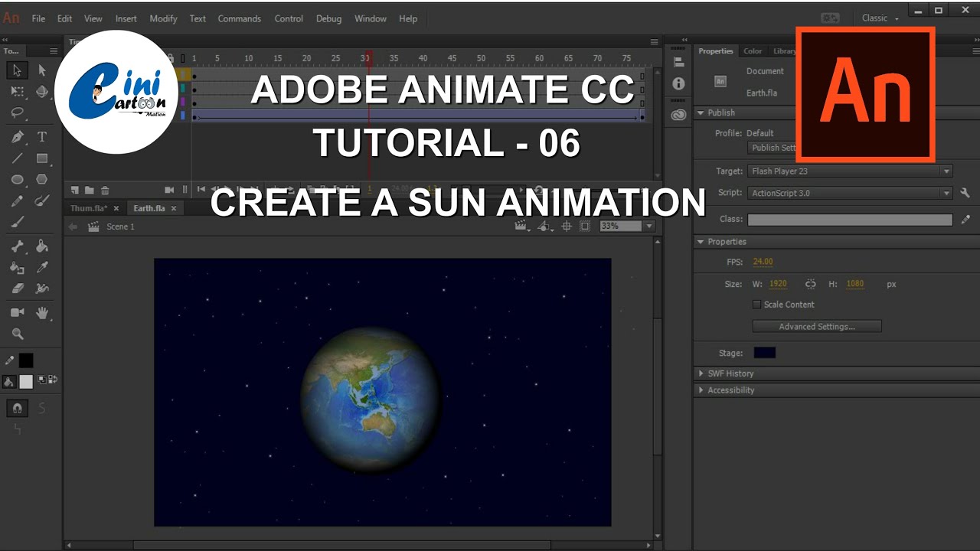The height and width of the screenshot is (551, 980).
Task: Click the new layer icon in timeline
Action: pos(75,190)
